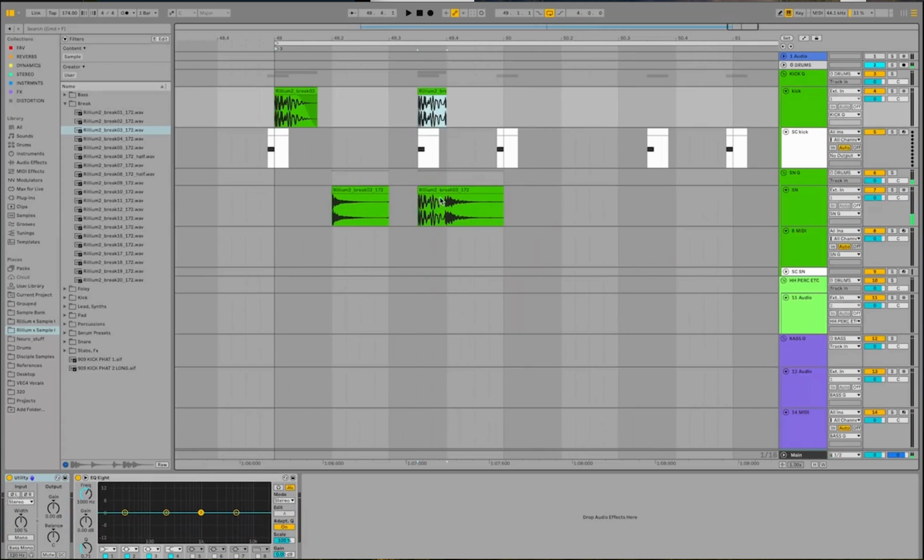This screenshot has width=924, height=560.
Task: Turn off the Utility device activator
Action: tap(9, 478)
